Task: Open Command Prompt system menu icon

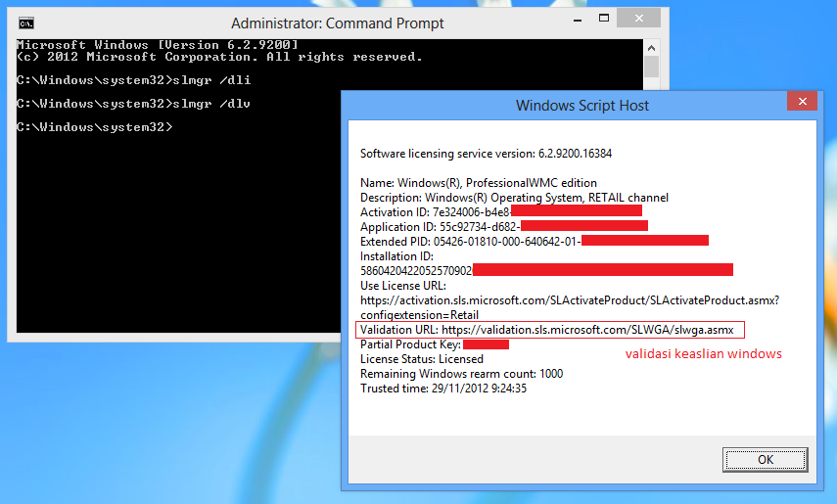Action: coord(26,23)
